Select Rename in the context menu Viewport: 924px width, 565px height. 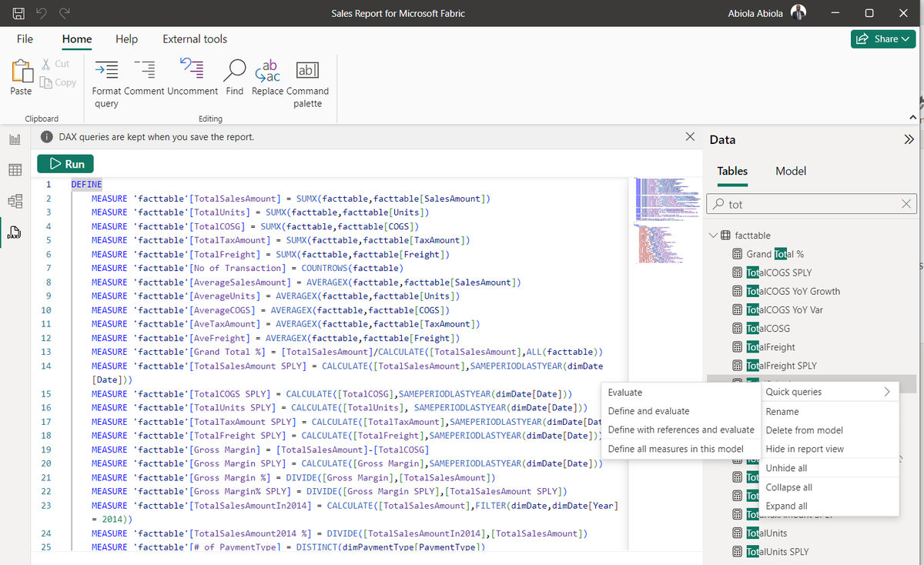[829, 412]
